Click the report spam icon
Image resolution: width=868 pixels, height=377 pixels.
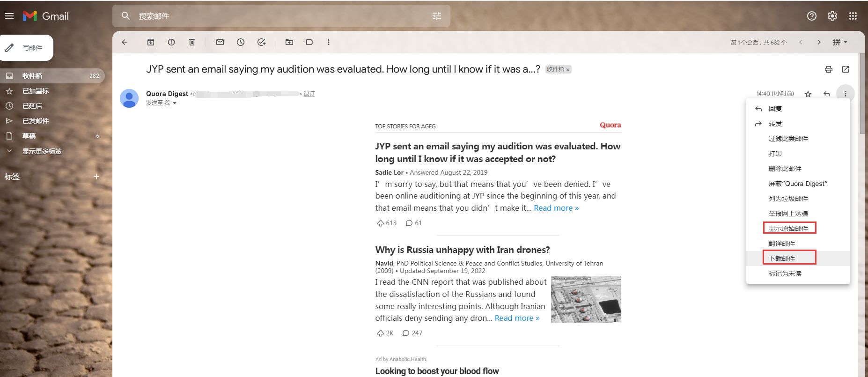(171, 42)
